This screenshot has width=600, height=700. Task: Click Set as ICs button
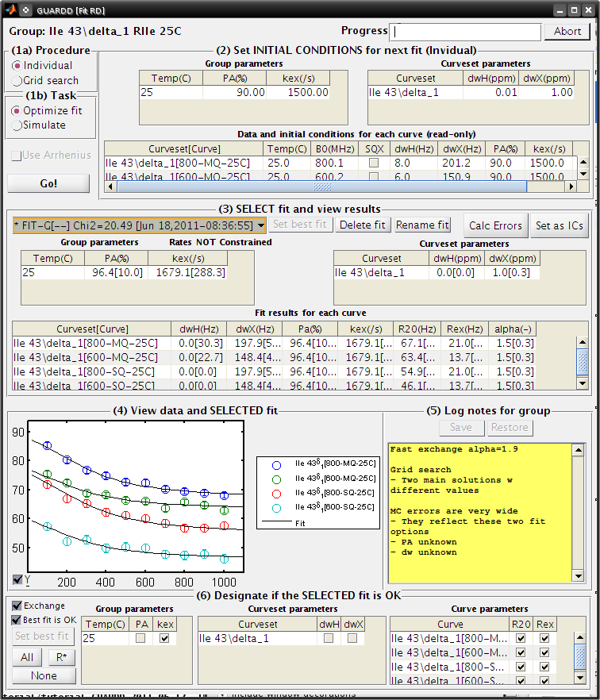pyautogui.click(x=560, y=225)
